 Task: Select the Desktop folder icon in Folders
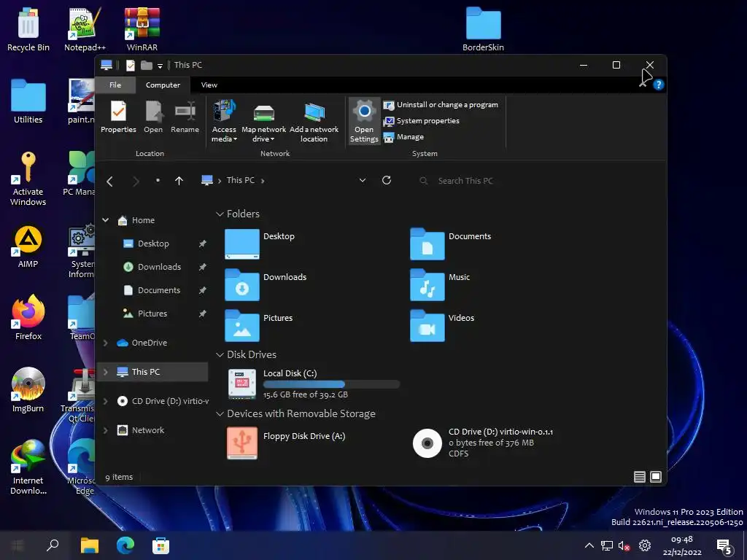click(x=242, y=244)
